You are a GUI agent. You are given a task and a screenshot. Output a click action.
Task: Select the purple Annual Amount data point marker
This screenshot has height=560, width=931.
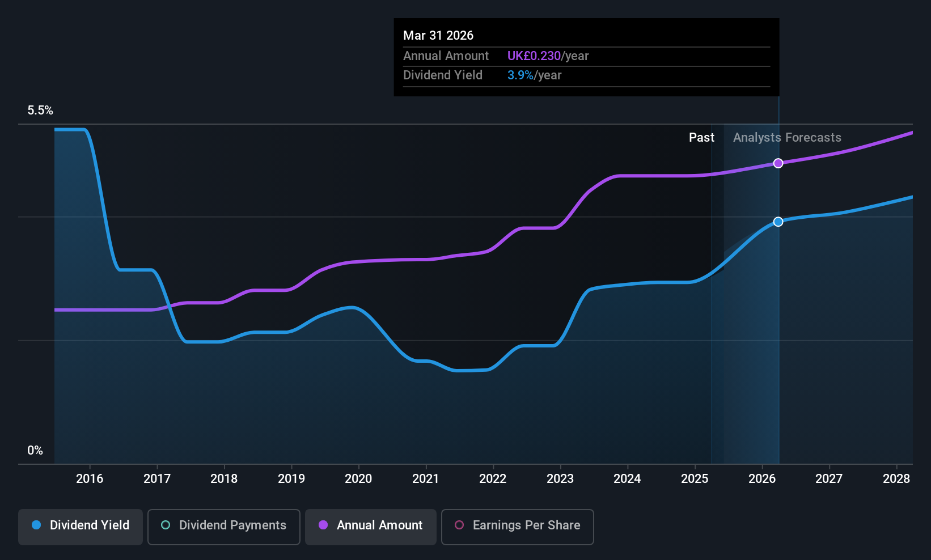click(778, 163)
